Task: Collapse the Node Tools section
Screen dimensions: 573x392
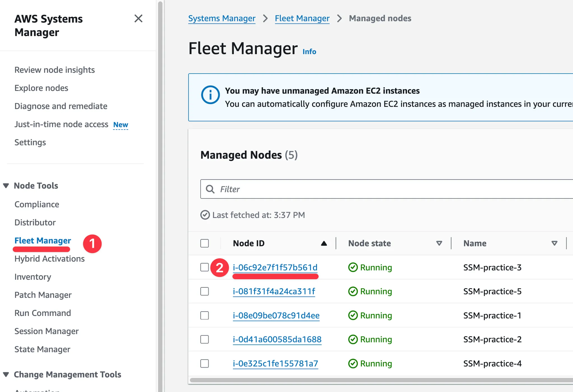Action: [x=6, y=186]
